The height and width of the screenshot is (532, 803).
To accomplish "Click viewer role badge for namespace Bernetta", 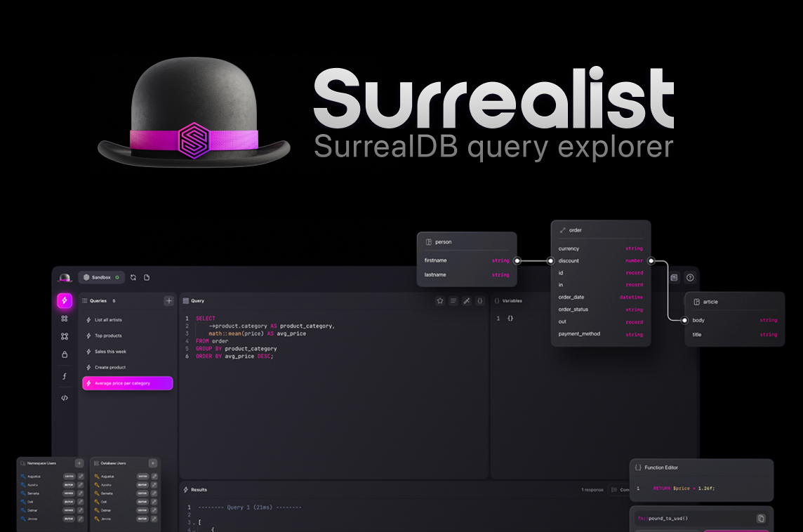I will [69, 493].
